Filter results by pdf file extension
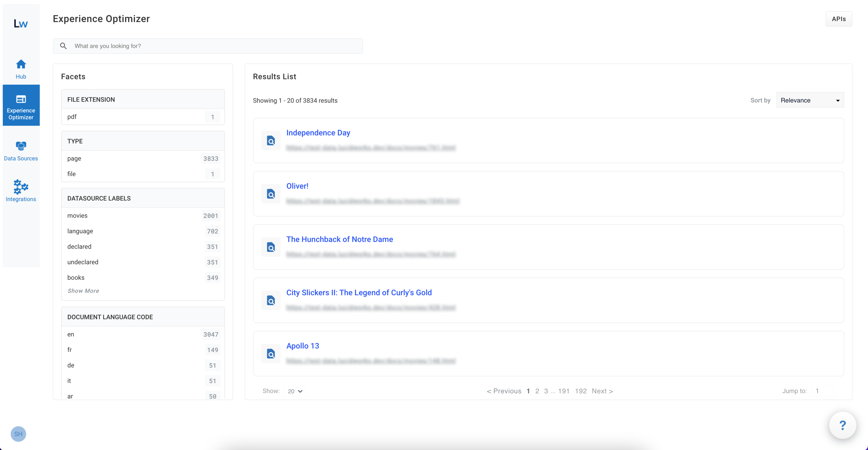The height and width of the screenshot is (450, 868). point(72,116)
